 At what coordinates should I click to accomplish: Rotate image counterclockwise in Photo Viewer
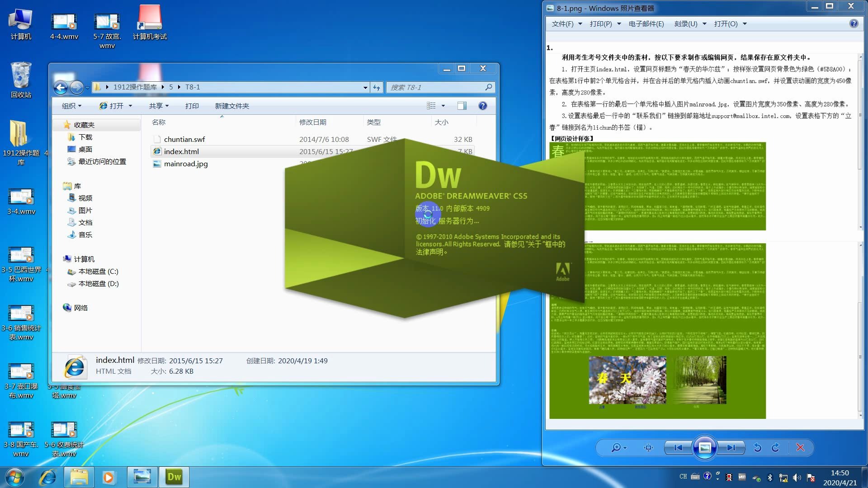758,447
